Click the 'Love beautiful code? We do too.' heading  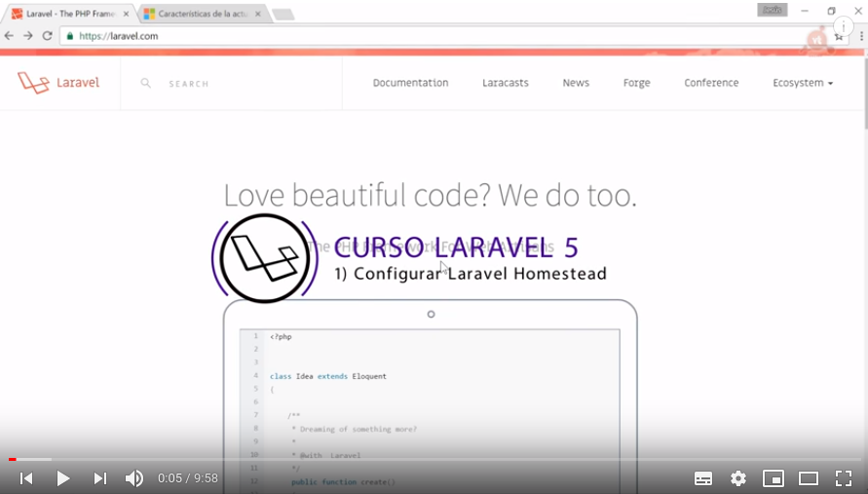tap(431, 195)
